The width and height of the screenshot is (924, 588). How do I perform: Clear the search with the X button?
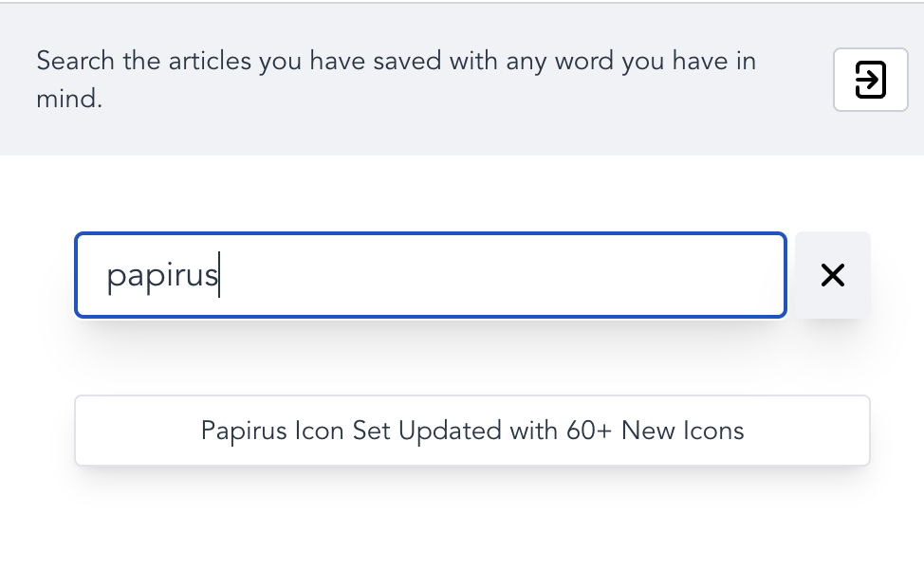tap(833, 275)
